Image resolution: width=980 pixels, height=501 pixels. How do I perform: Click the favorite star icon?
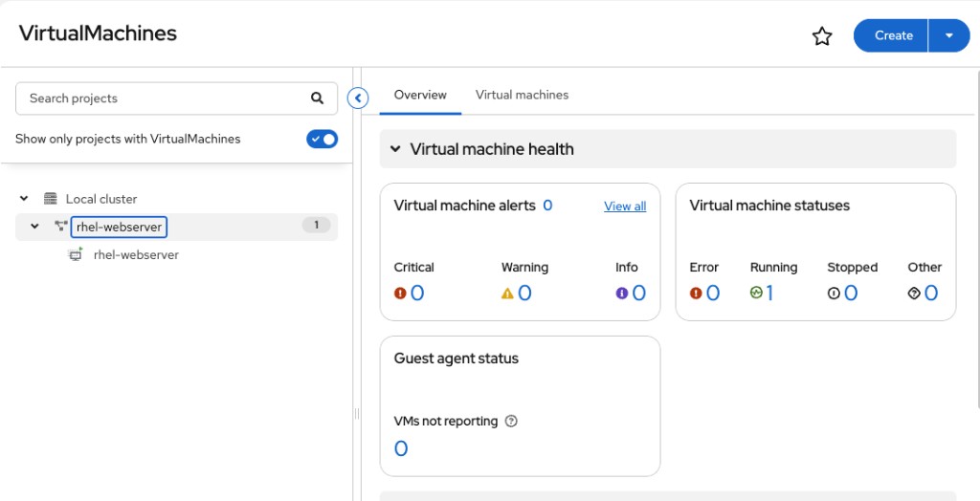tap(822, 36)
